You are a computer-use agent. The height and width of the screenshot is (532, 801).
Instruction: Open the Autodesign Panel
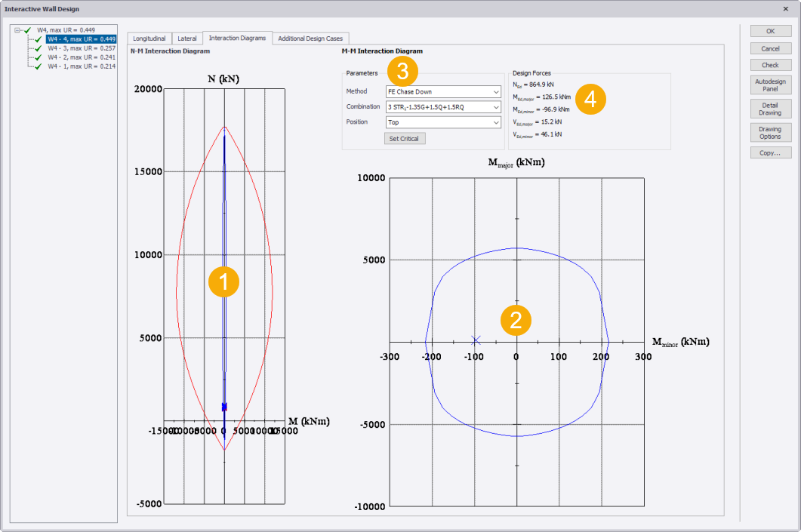(x=770, y=85)
